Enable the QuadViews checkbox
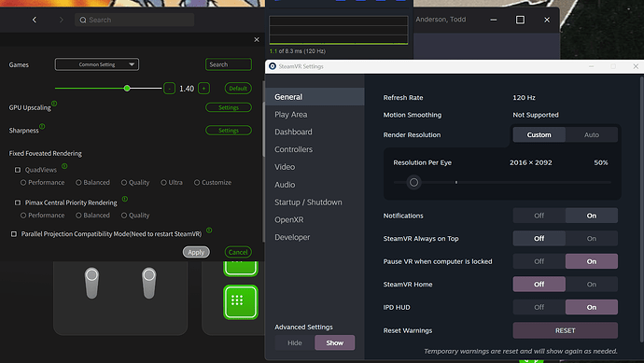This screenshot has width=644, height=363. tap(18, 170)
